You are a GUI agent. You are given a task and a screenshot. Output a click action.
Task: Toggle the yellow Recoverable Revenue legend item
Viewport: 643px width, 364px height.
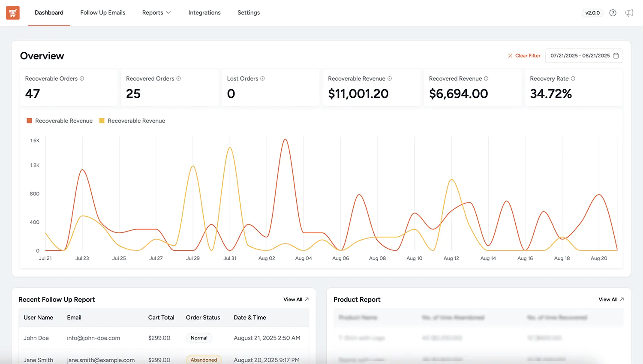tap(132, 120)
